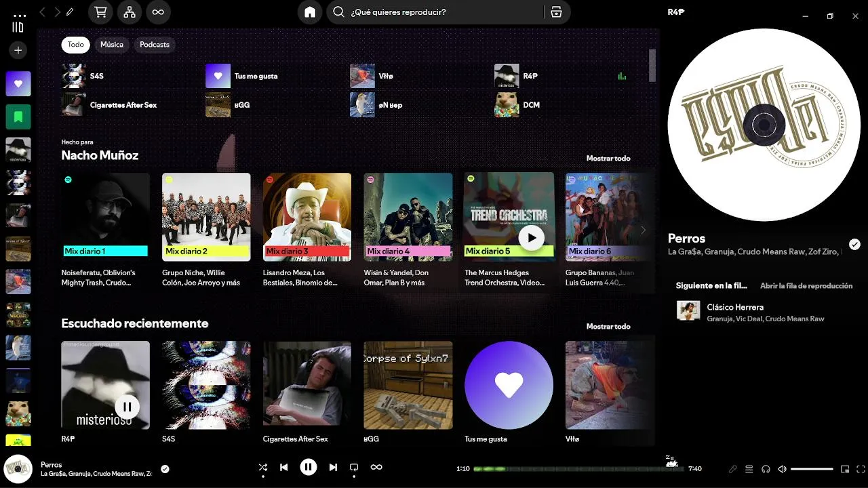This screenshot has height=488, width=868.
Task: Open the 'misterioso' playlist thumbnail in the sidebar
Action: pyautogui.click(x=18, y=150)
